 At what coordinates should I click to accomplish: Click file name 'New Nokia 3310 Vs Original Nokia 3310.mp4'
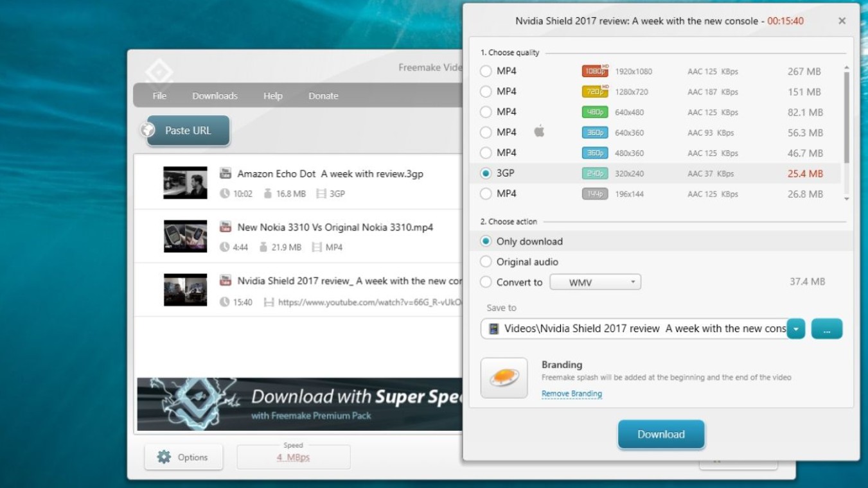coord(335,227)
